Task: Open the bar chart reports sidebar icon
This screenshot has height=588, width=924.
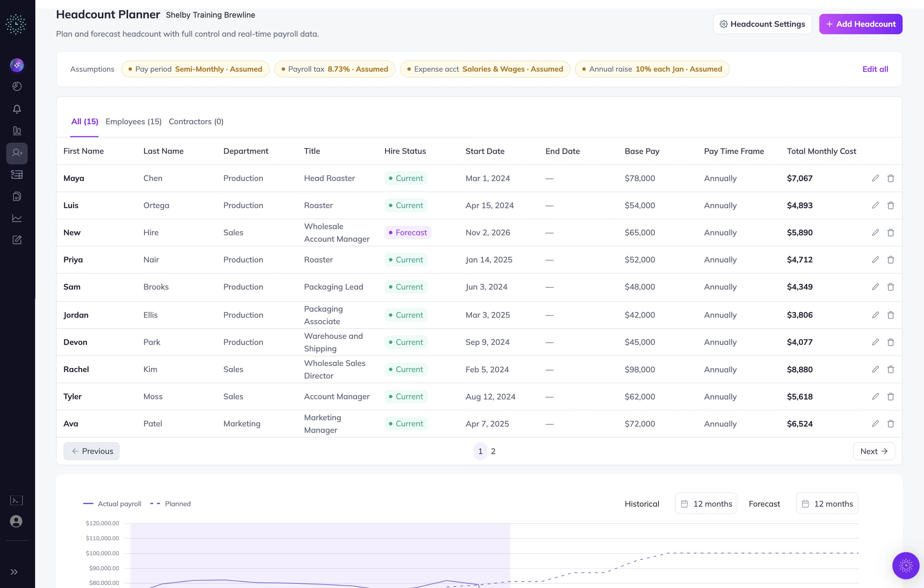Action: click(x=17, y=131)
